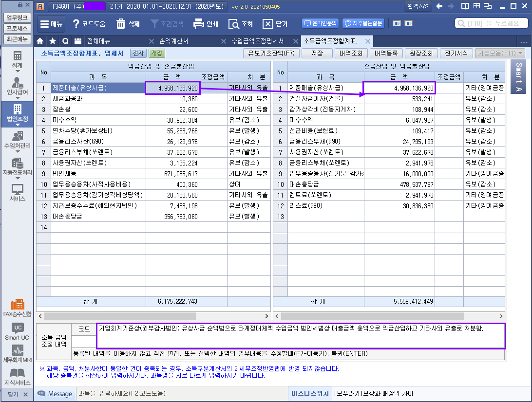Open the 법인조정 sidebar module
Screen dimensions: 532x402
coord(17,113)
